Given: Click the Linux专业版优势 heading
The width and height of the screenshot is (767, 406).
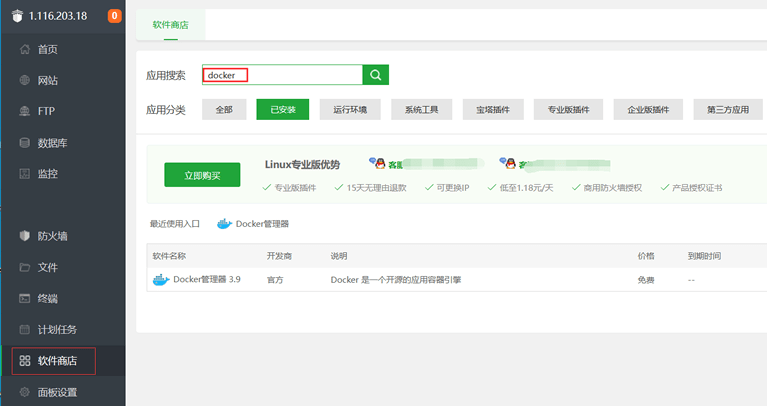Looking at the screenshot, I should pos(302,164).
